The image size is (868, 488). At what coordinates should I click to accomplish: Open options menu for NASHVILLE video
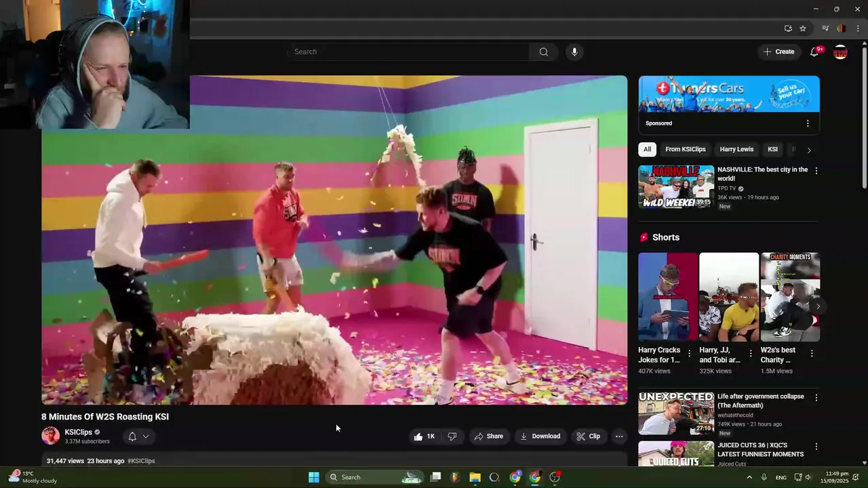(x=816, y=171)
